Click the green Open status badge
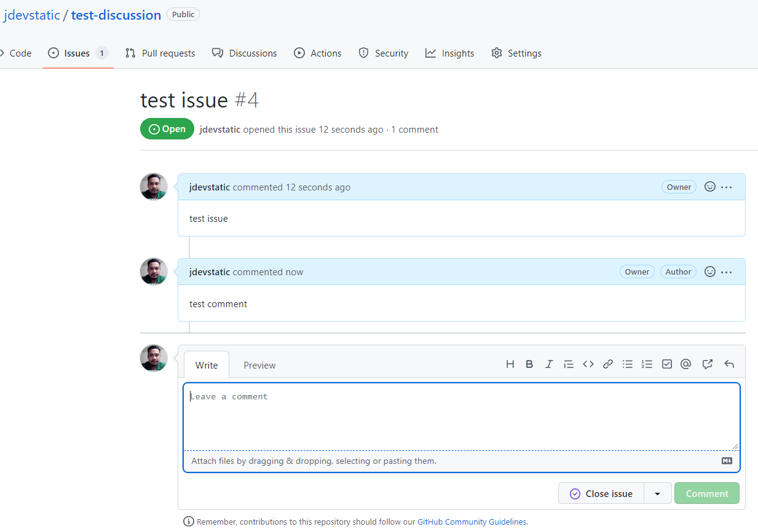 pyautogui.click(x=167, y=129)
